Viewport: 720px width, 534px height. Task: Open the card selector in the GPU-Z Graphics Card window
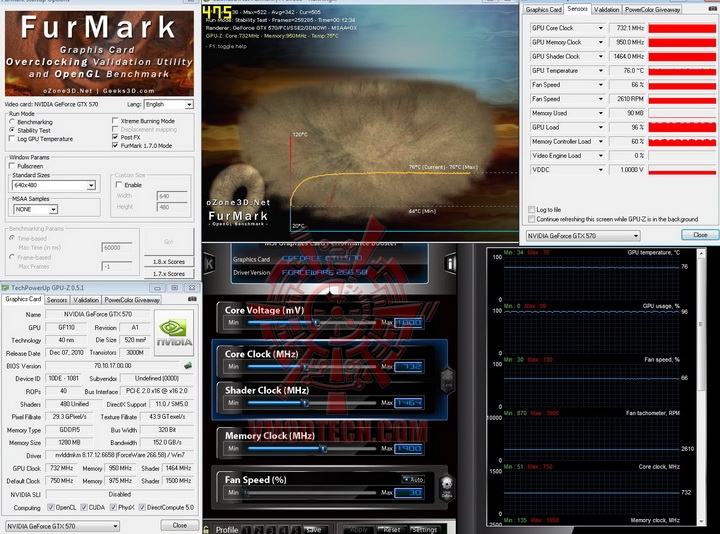point(62,526)
